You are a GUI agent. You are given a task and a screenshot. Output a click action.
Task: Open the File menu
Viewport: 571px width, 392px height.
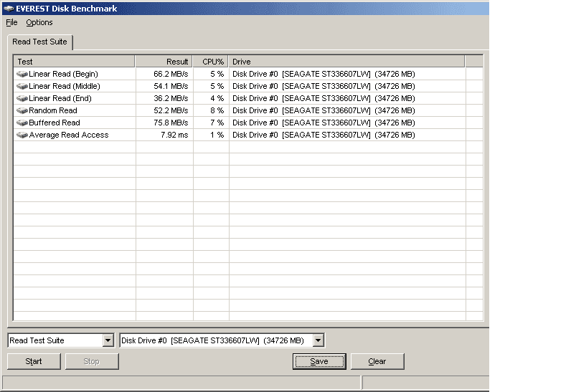tap(11, 22)
